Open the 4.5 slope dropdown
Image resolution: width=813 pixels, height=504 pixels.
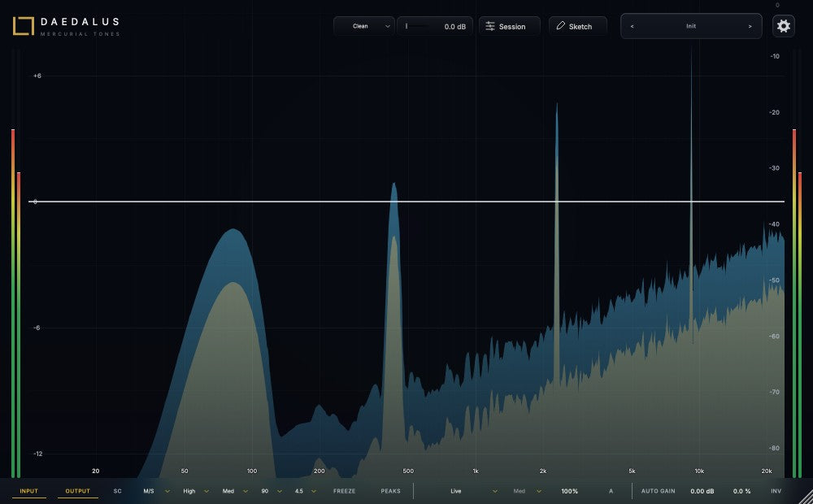point(306,491)
